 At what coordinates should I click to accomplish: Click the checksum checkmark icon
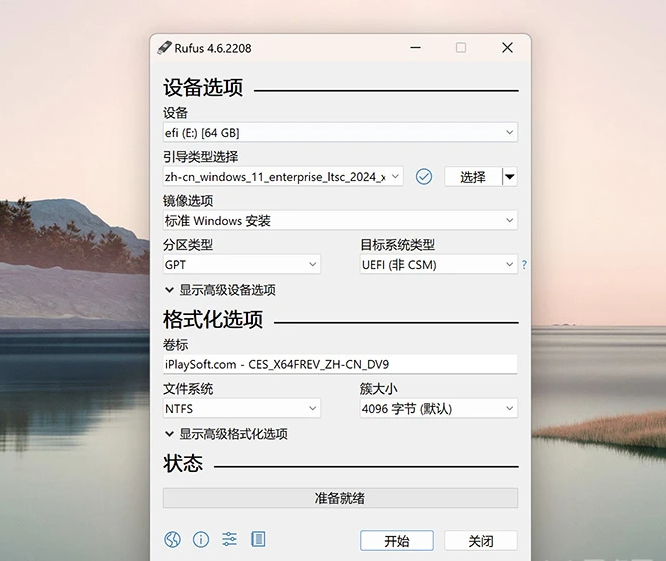[x=423, y=176]
